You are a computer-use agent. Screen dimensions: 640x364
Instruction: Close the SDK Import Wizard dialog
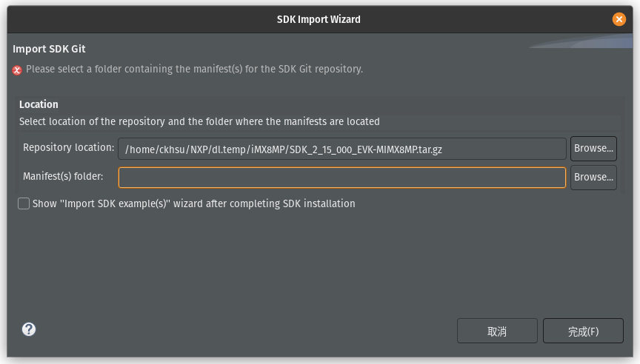tap(619, 19)
